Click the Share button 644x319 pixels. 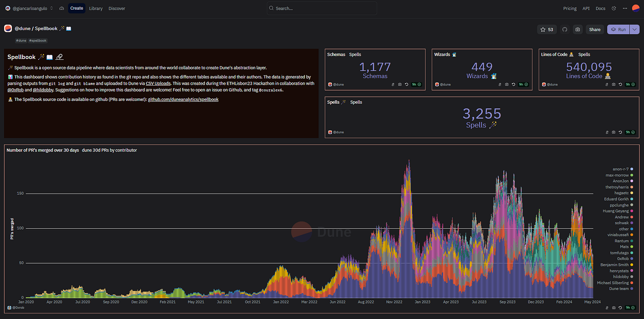(595, 29)
